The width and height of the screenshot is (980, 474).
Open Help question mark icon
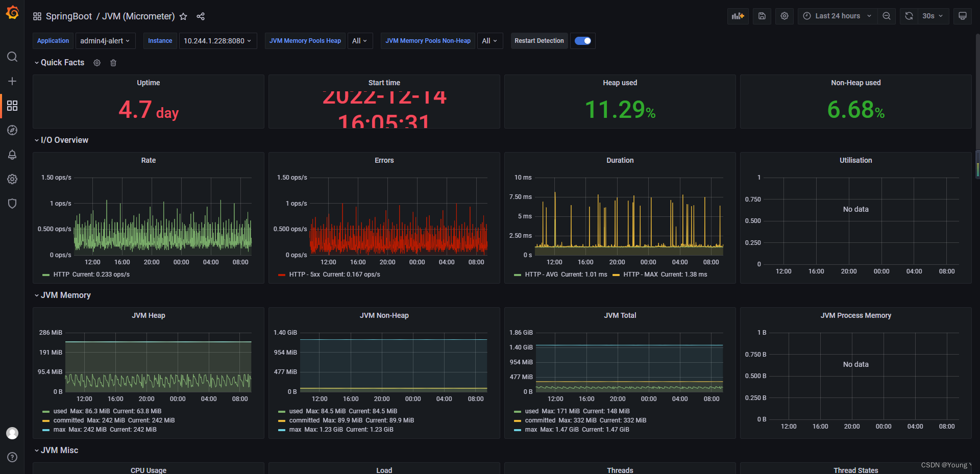tap(12, 457)
